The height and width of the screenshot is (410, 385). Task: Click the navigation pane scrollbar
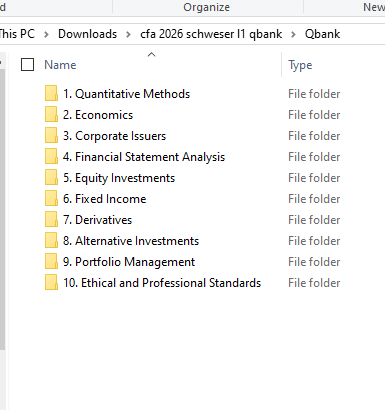2,209
